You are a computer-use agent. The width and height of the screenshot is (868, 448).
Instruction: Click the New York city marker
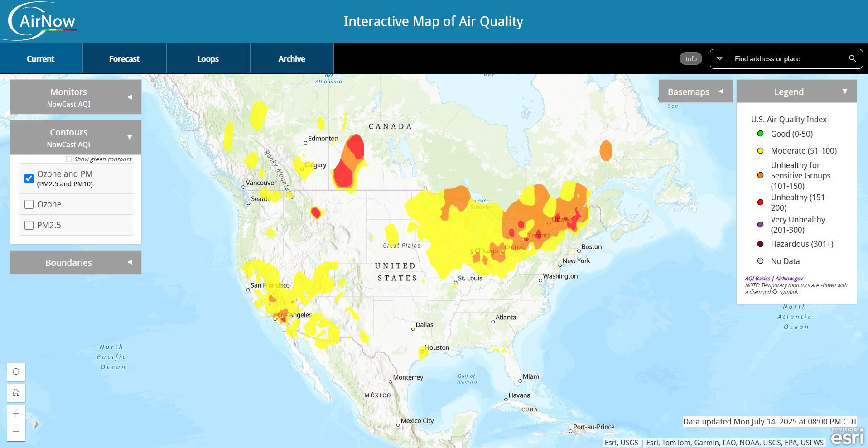click(560, 265)
